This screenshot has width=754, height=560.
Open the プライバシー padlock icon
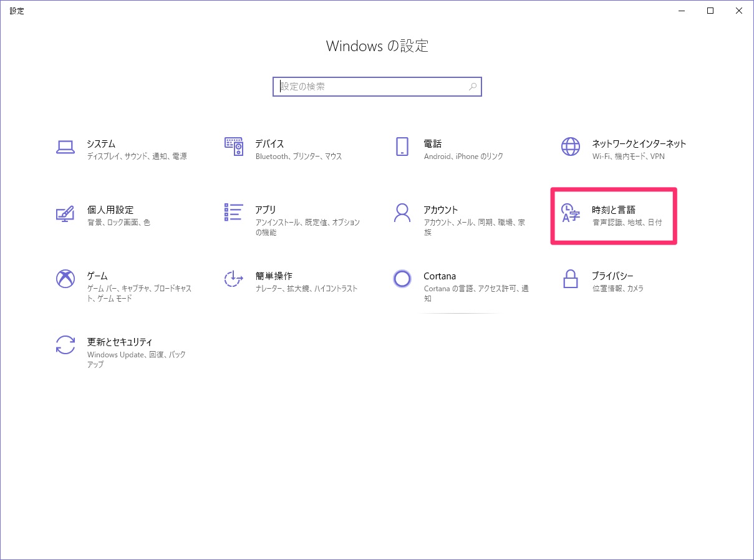tap(570, 279)
